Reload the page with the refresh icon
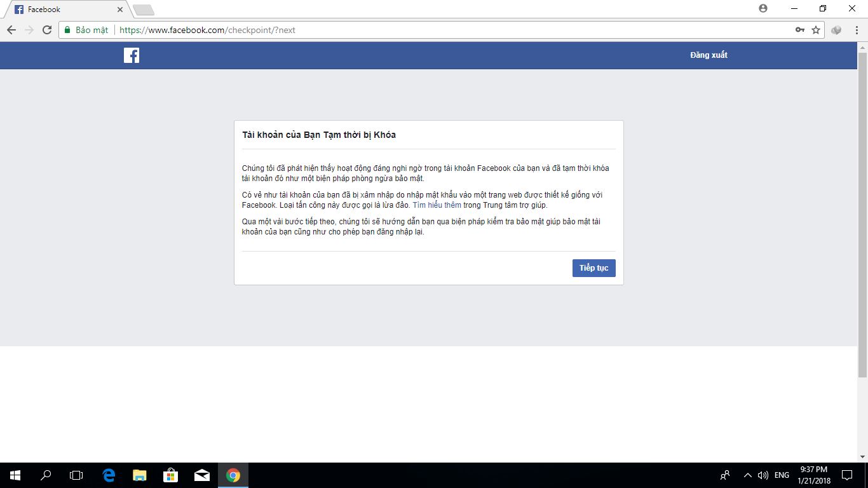Screen dimensions: 868x488 coord(47,30)
